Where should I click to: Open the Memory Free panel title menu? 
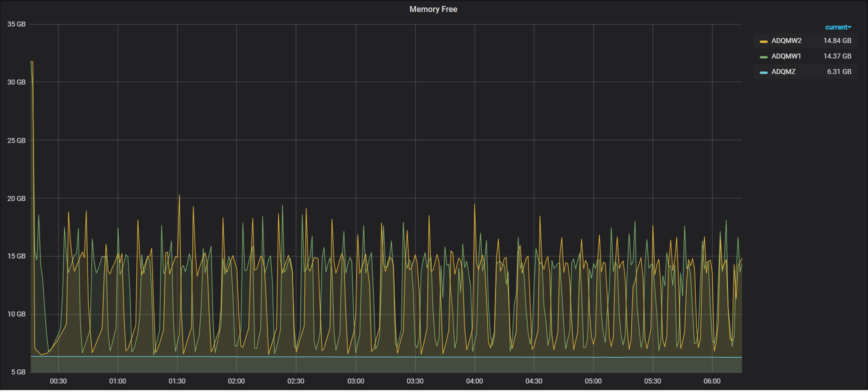(433, 9)
